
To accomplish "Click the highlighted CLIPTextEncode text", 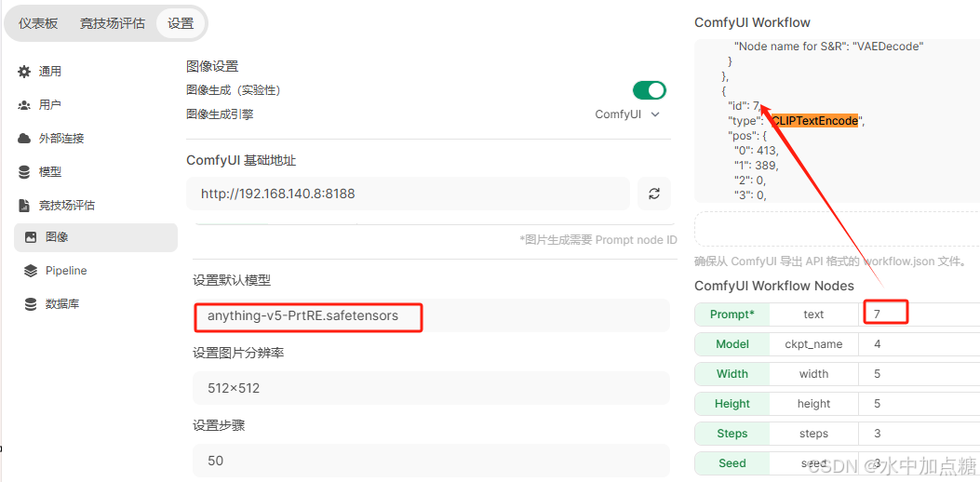I will [814, 121].
